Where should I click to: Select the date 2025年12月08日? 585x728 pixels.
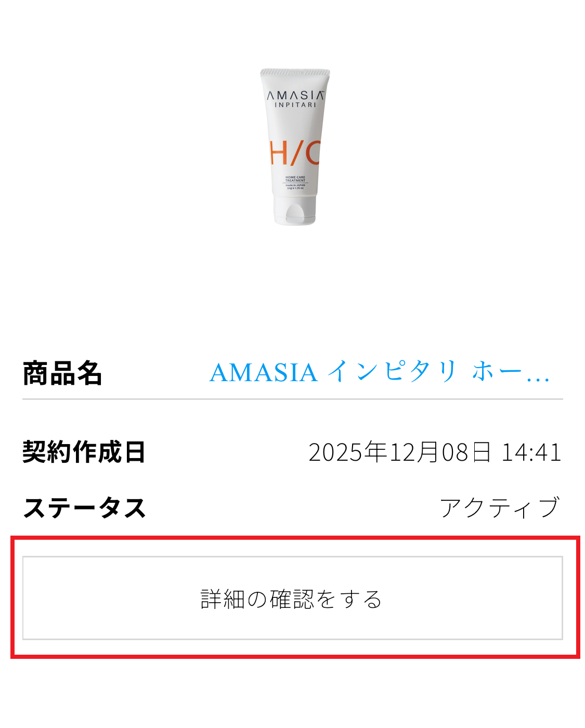tap(400, 451)
